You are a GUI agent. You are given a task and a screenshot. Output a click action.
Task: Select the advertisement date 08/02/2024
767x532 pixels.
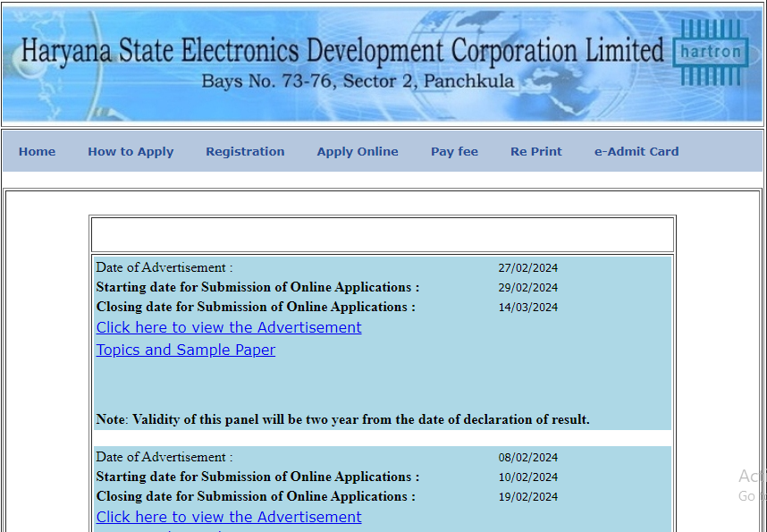click(527, 458)
